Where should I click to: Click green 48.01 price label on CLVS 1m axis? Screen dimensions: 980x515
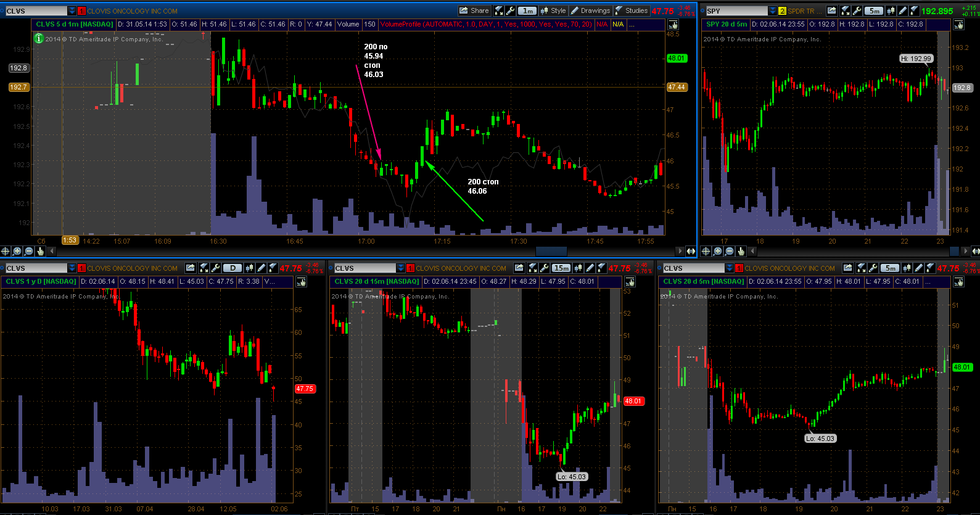coord(677,58)
